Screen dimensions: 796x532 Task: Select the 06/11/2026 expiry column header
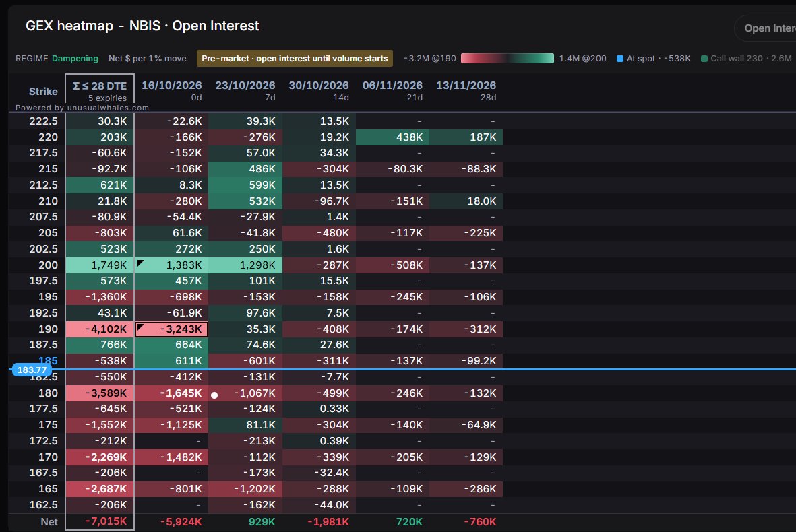point(392,90)
